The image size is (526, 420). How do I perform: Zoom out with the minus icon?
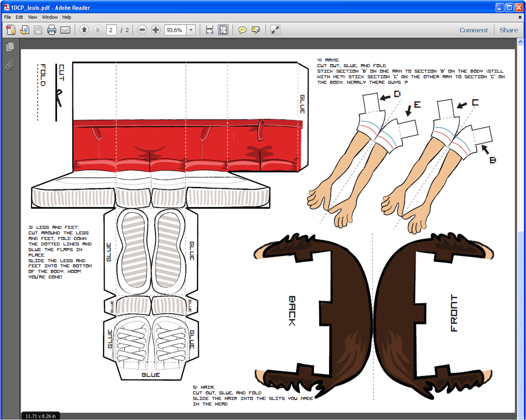pyautogui.click(x=142, y=30)
